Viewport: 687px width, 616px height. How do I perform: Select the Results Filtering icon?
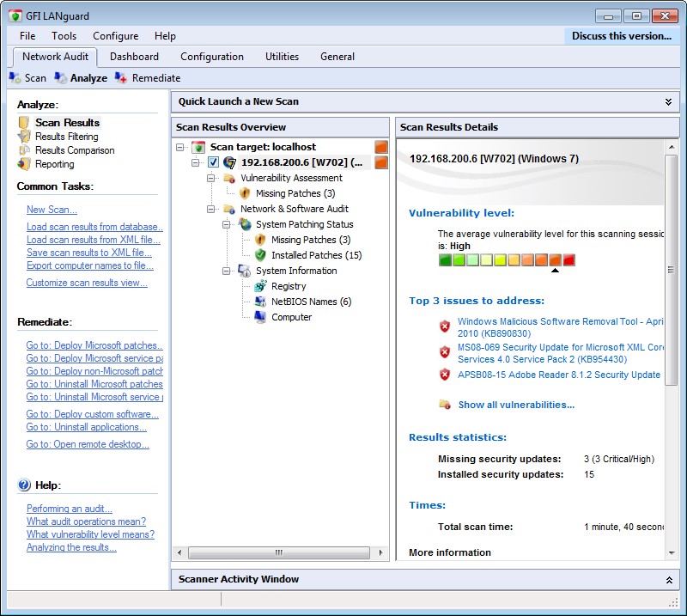(x=24, y=137)
